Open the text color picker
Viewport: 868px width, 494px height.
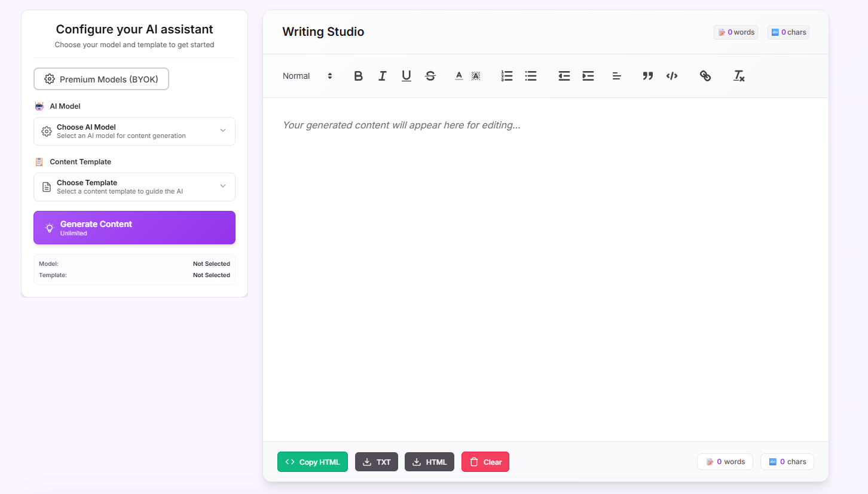click(x=459, y=76)
